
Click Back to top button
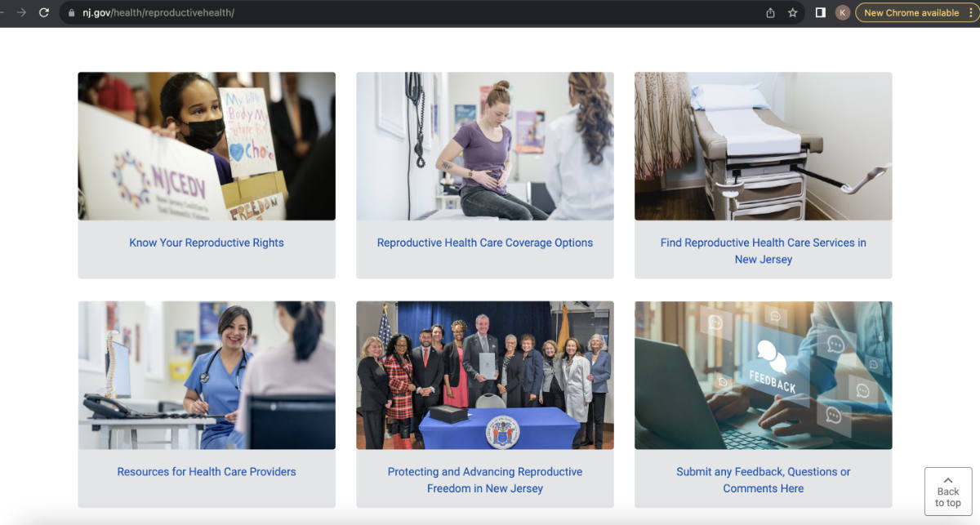[x=948, y=492]
